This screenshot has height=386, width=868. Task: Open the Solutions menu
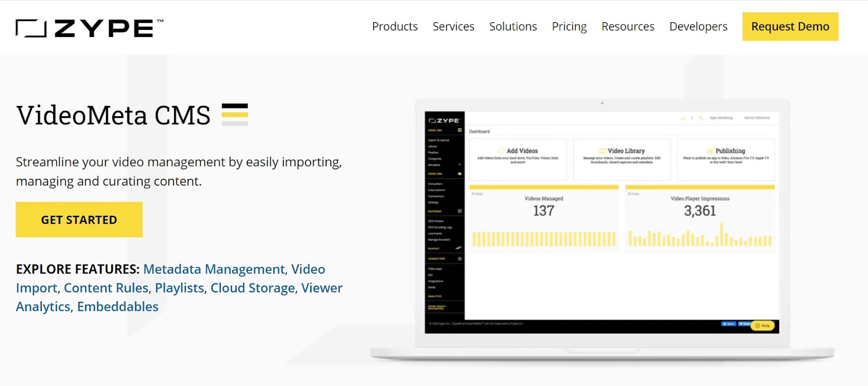(513, 27)
